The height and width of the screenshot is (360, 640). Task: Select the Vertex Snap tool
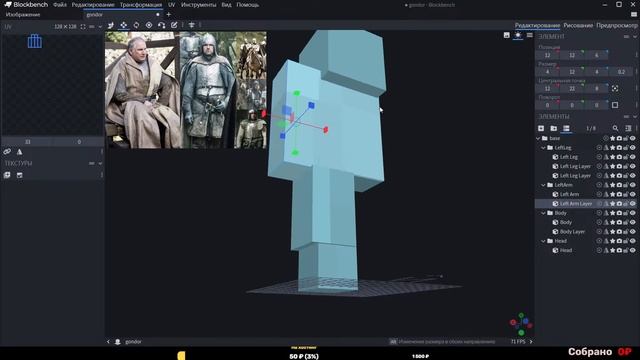[x=162, y=25]
